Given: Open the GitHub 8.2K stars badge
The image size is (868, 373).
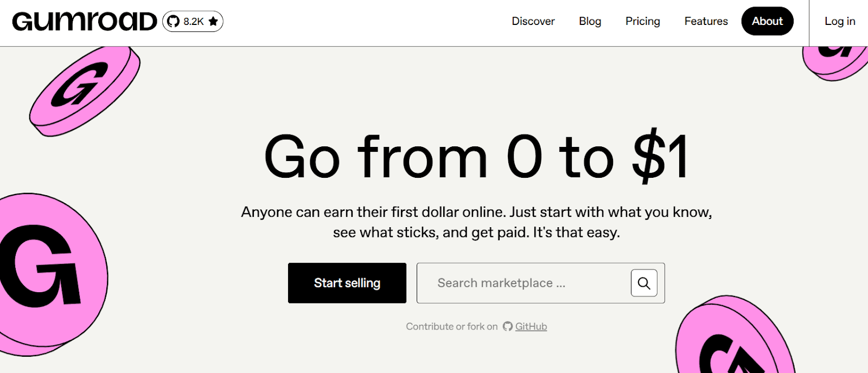Looking at the screenshot, I should (x=193, y=22).
